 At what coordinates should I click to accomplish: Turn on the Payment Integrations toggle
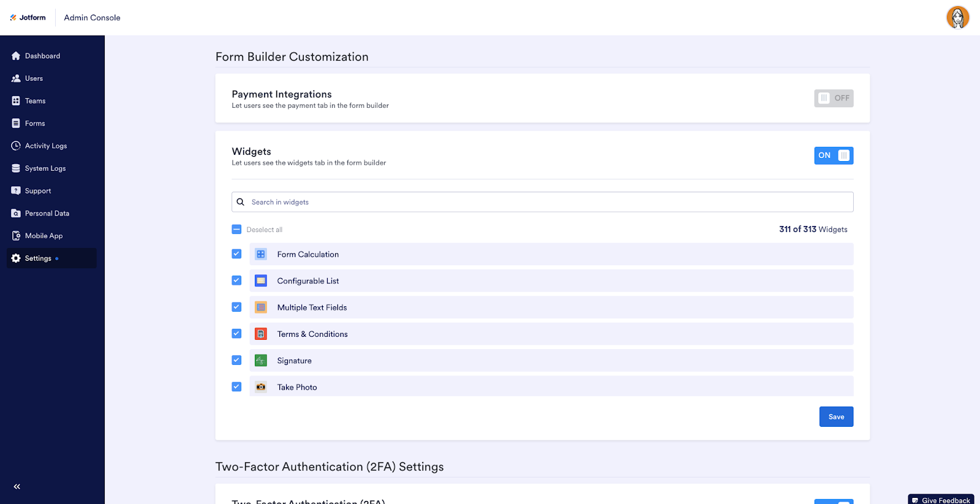click(x=833, y=98)
